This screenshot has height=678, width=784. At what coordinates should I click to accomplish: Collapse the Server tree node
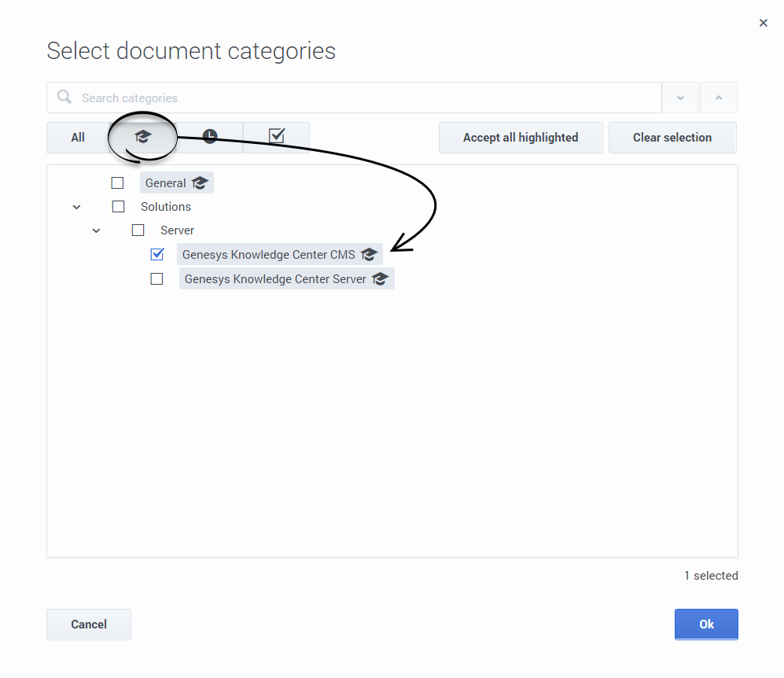click(x=97, y=230)
